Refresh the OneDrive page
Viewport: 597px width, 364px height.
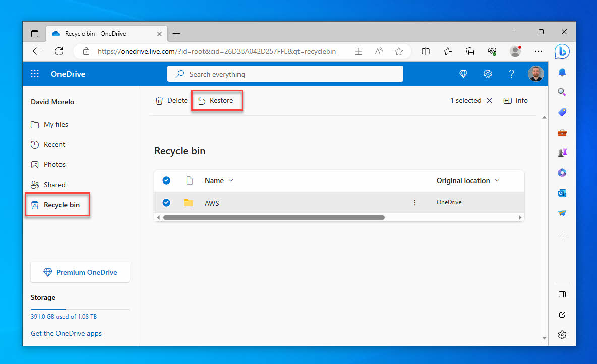point(59,51)
